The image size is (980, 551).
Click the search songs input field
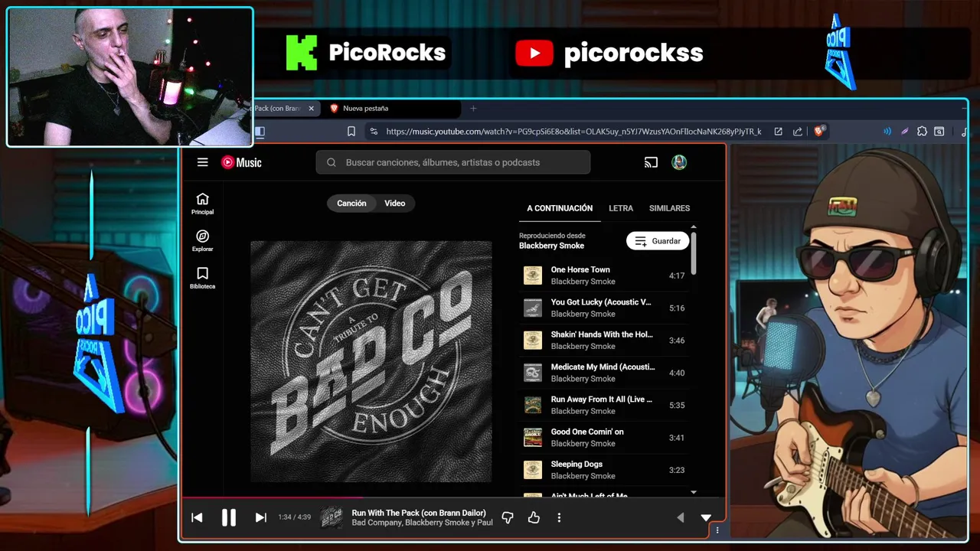[453, 162]
